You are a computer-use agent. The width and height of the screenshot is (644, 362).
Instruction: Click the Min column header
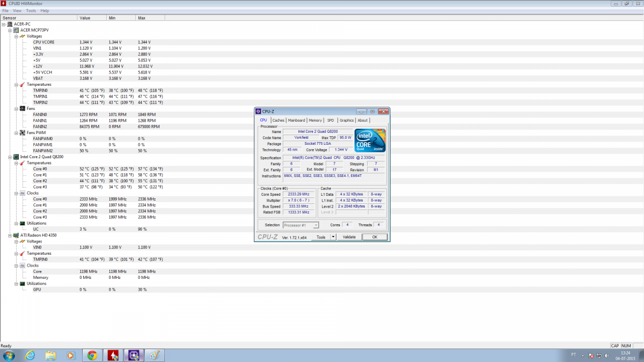pos(121,18)
